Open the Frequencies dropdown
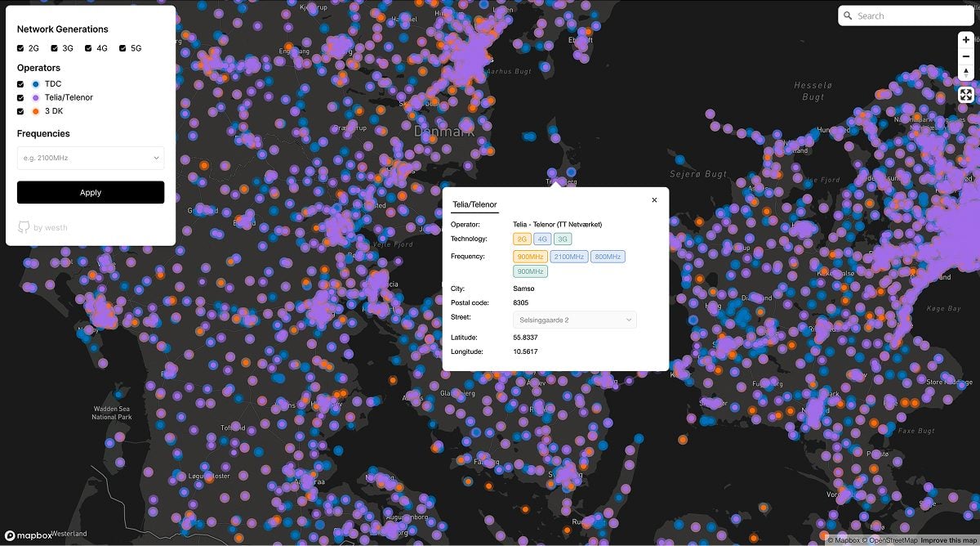Image resolution: width=980 pixels, height=546 pixels. pyautogui.click(x=91, y=158)
